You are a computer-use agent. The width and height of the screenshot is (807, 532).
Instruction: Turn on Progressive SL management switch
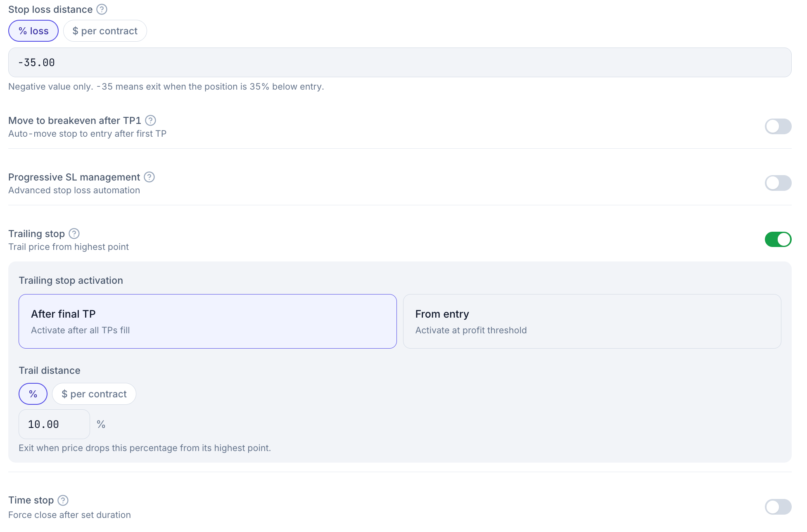coord(778,183)
